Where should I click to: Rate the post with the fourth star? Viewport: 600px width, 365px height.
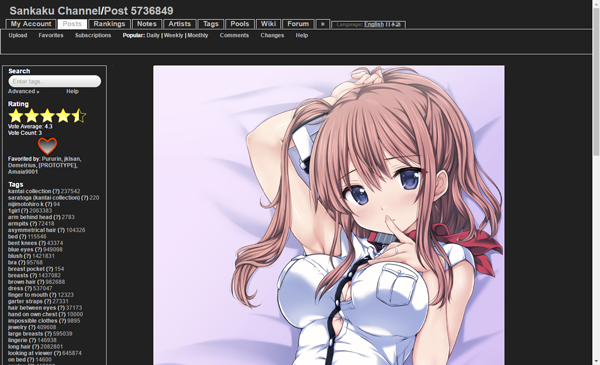(63, 116)
